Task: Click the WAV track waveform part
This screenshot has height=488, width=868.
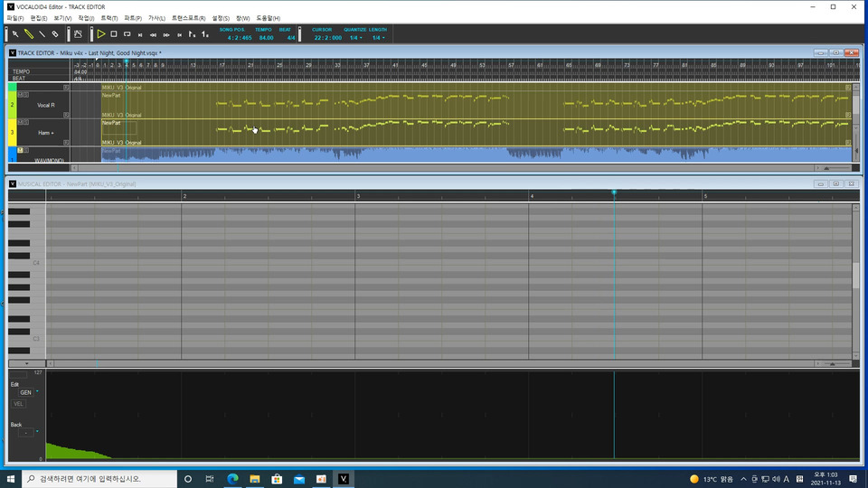Action: pos(476,155)
